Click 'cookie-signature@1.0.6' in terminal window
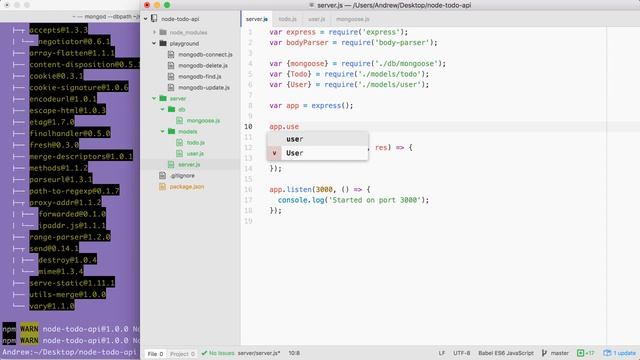The height and width of the screenshot is (360, 640). [79, 87]
